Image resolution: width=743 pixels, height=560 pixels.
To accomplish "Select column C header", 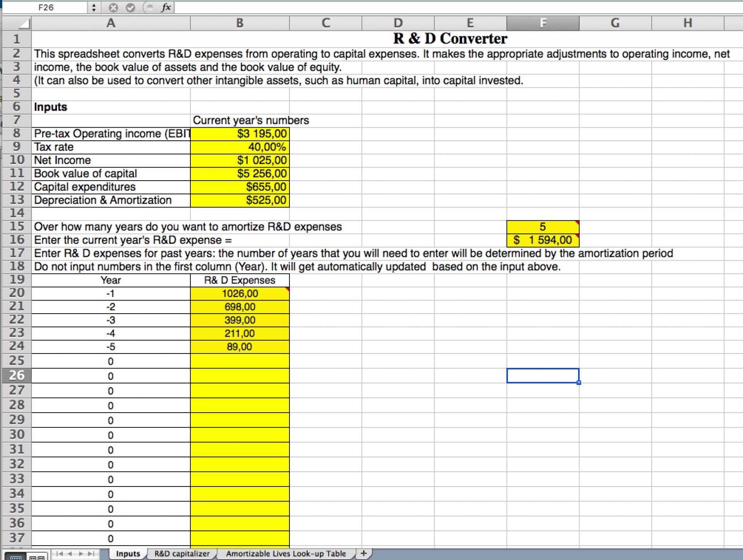I will (x=325, y=23).
